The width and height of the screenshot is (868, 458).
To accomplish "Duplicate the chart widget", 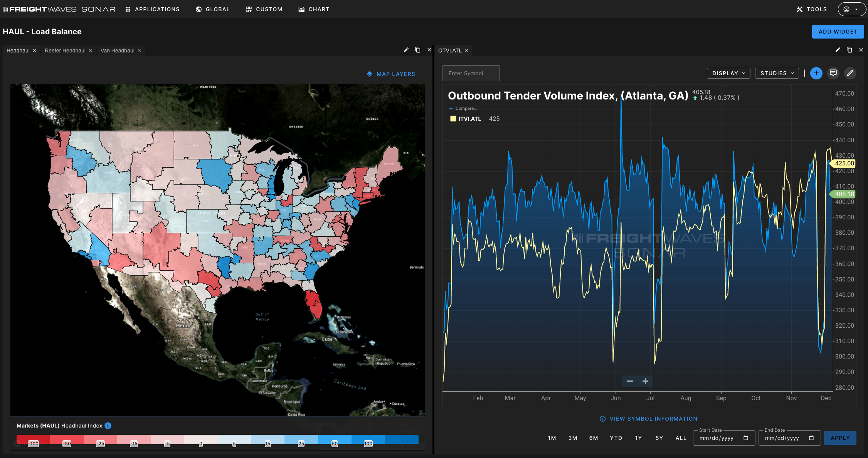I will 849,50.
